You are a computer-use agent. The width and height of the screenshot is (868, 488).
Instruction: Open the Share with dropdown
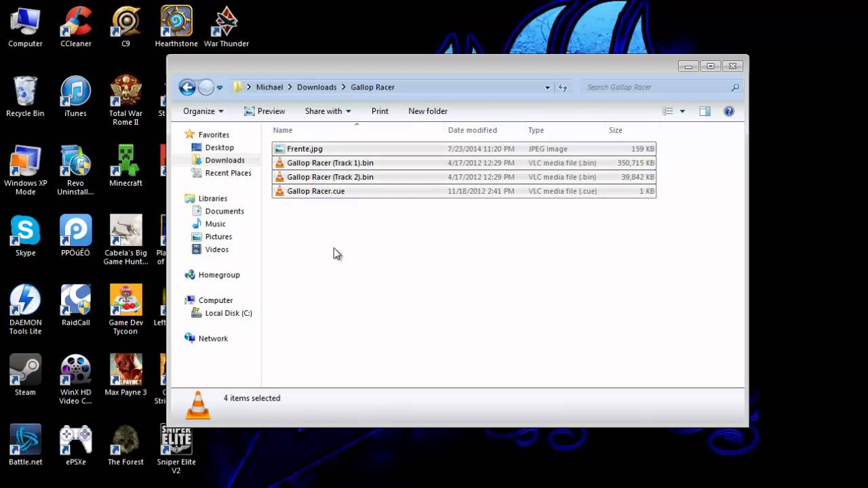click(x=328, y=111)
